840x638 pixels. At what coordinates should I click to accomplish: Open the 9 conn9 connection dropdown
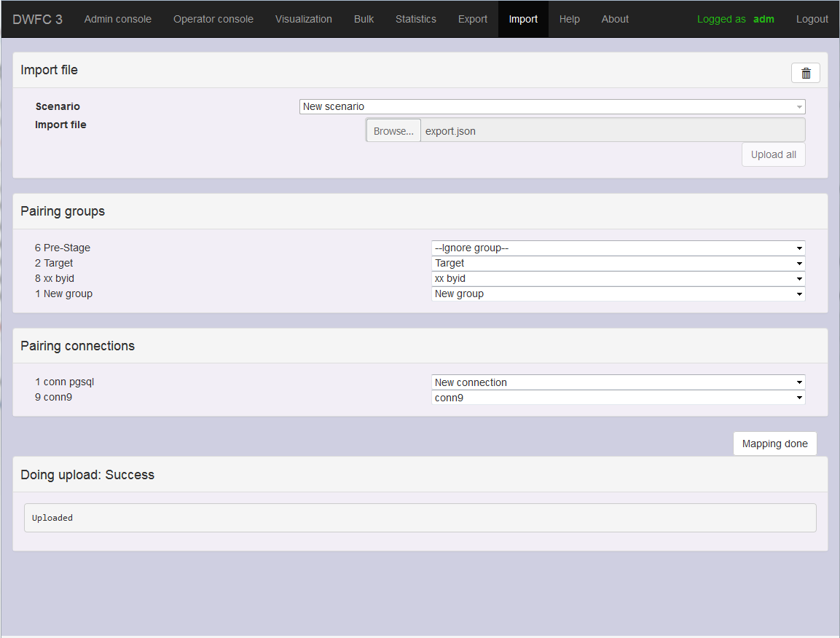tap(618, 398)
